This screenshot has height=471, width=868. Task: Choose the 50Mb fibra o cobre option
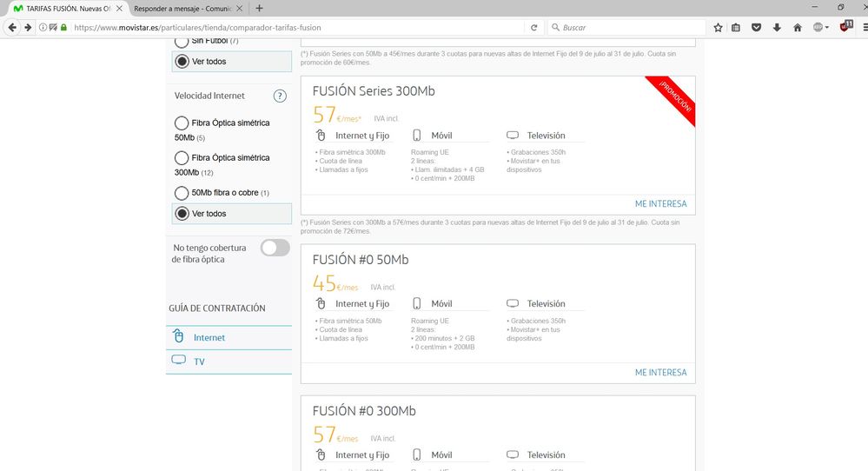[x=182, y=193]
